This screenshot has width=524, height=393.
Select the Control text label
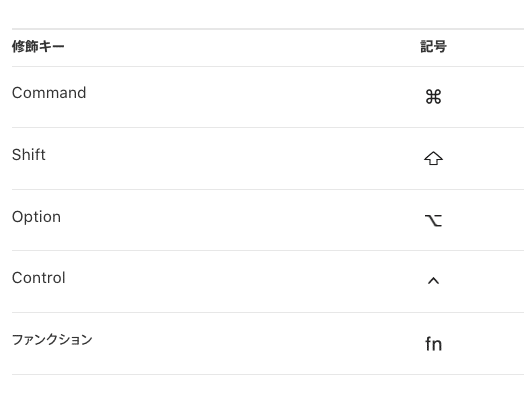(39, 278)
